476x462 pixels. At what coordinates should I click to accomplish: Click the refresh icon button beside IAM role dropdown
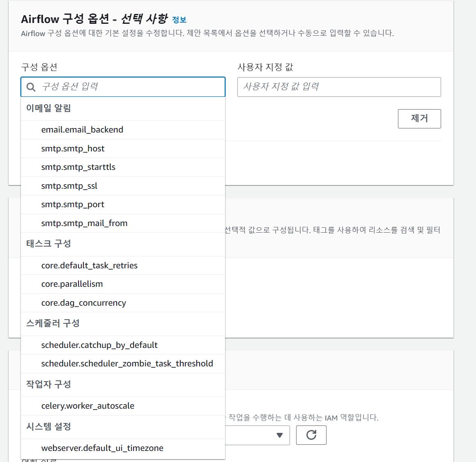point(311,435)
